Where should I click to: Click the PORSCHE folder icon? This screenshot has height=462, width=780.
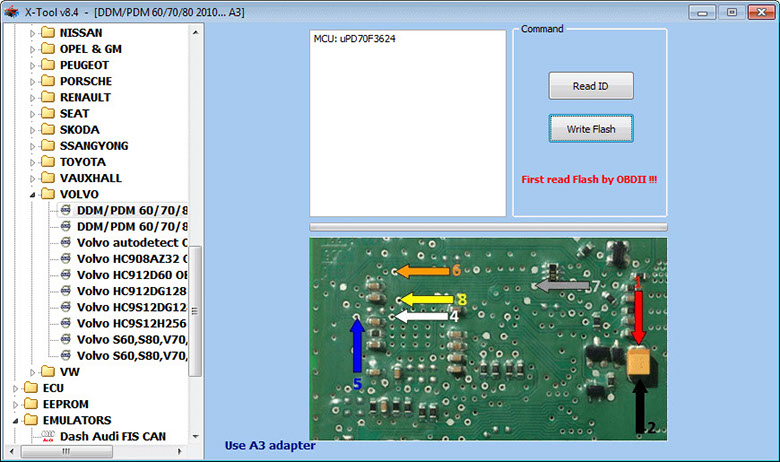pyautogui.click(x=48, y=81)
